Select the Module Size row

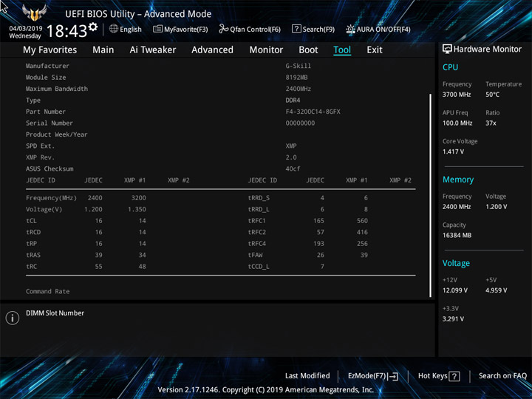click(x=220, y=78)
